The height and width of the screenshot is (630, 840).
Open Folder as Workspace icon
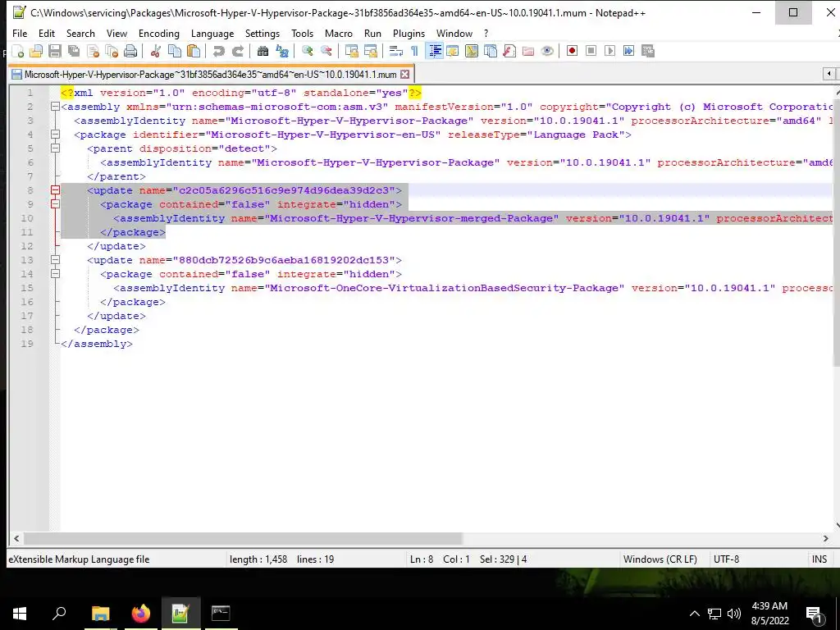528,51
